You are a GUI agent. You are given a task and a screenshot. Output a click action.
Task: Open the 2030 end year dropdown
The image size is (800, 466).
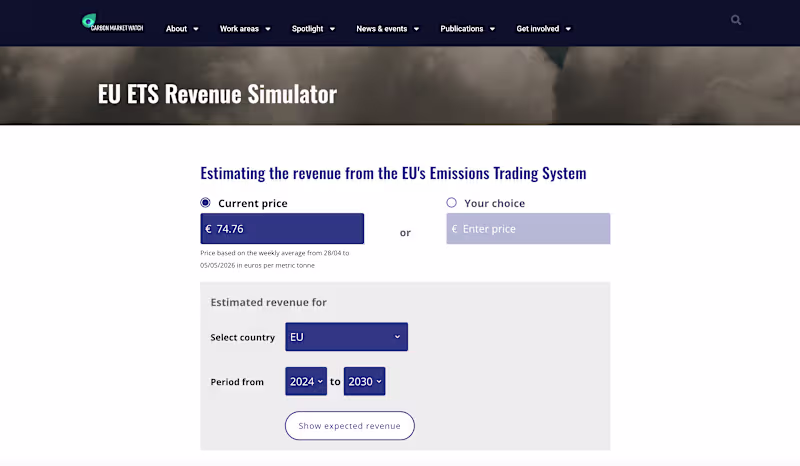coord(364,381)
